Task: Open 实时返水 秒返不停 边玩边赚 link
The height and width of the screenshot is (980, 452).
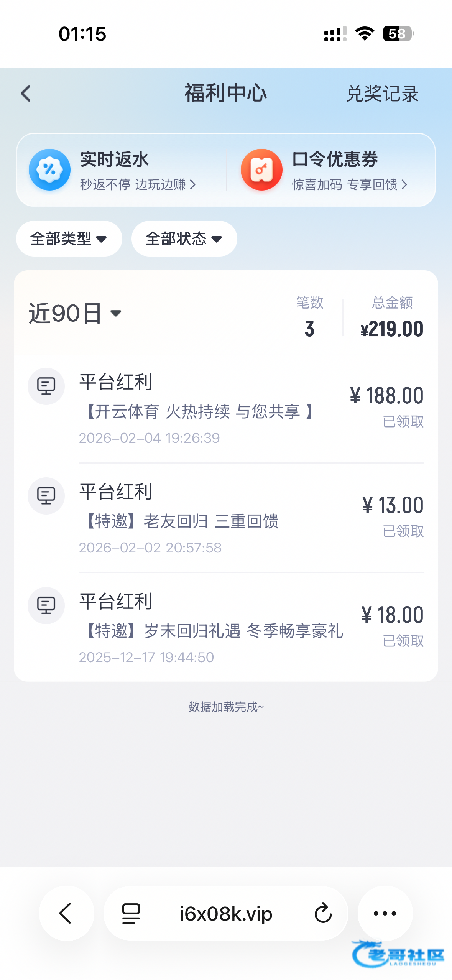Action: pyautogui.click(x=138, y=185)
